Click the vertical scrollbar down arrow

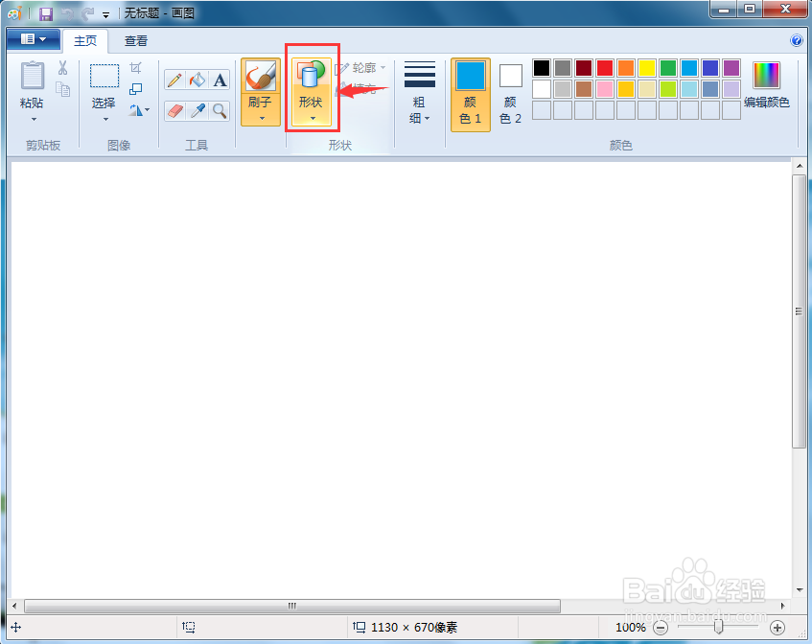(x=800, y=589)
